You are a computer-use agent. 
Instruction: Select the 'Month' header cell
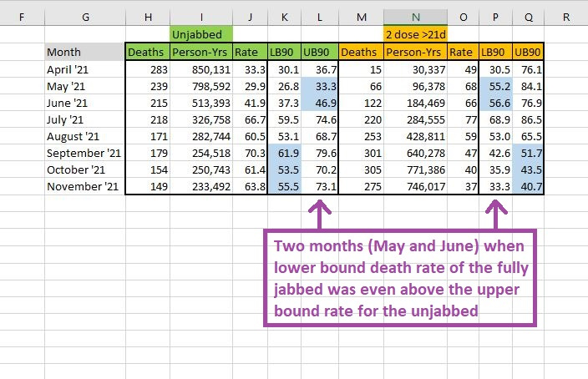tap(85, 52)
